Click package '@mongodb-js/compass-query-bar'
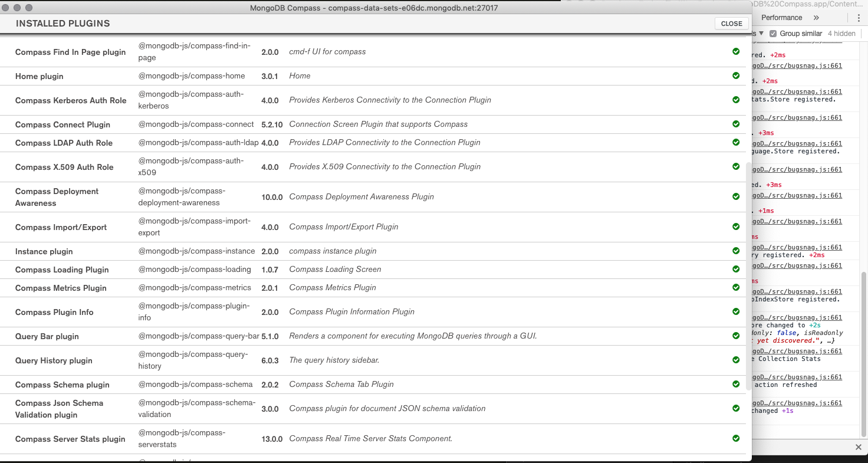The image size is (868, 463). [x=199, y=336]
